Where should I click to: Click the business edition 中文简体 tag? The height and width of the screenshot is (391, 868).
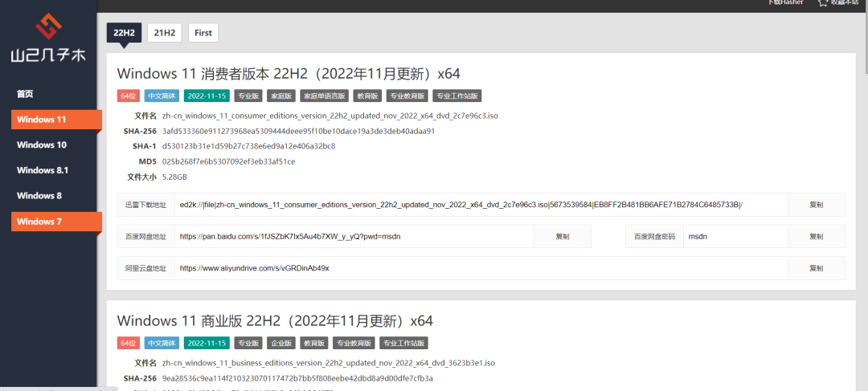(x=161, y=343)
